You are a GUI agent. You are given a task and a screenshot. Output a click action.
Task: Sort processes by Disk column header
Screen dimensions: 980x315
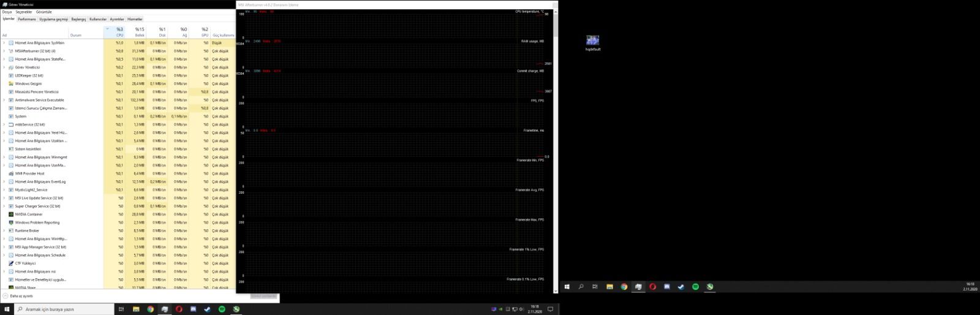(157, 32)
